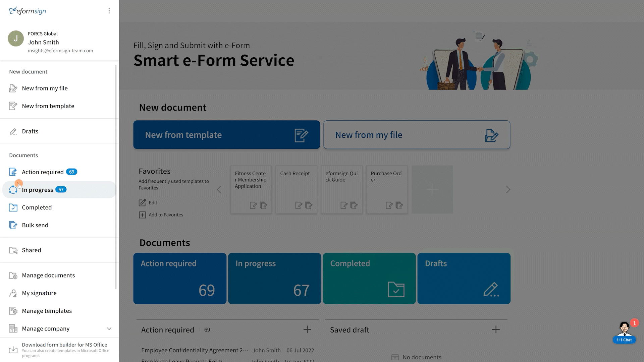Open Employee Confidentiality Agreement document row
Screen dimensions: 644x362
coord(228,350)
